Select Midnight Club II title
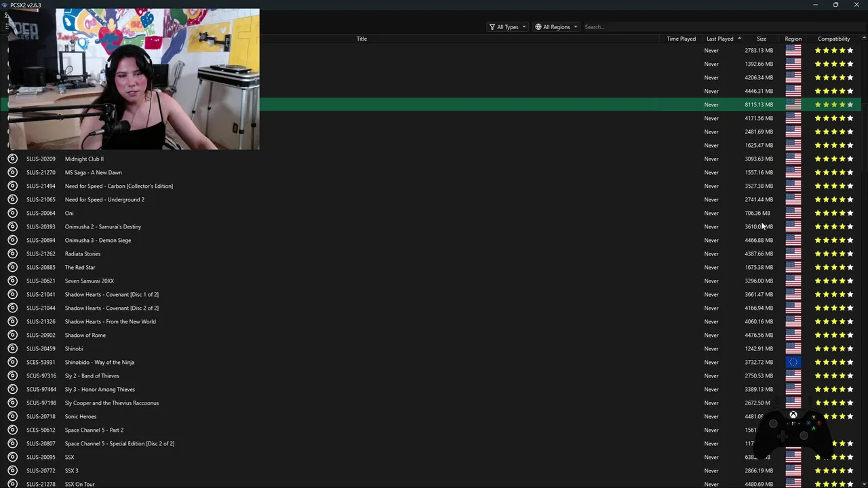 pyautogui.click(x=84, y=159)
